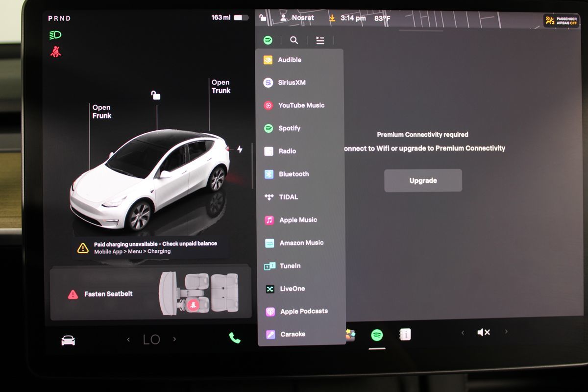Toggle the door lock above car
Viewport: 588px width, 392px height.
point(156,95)
